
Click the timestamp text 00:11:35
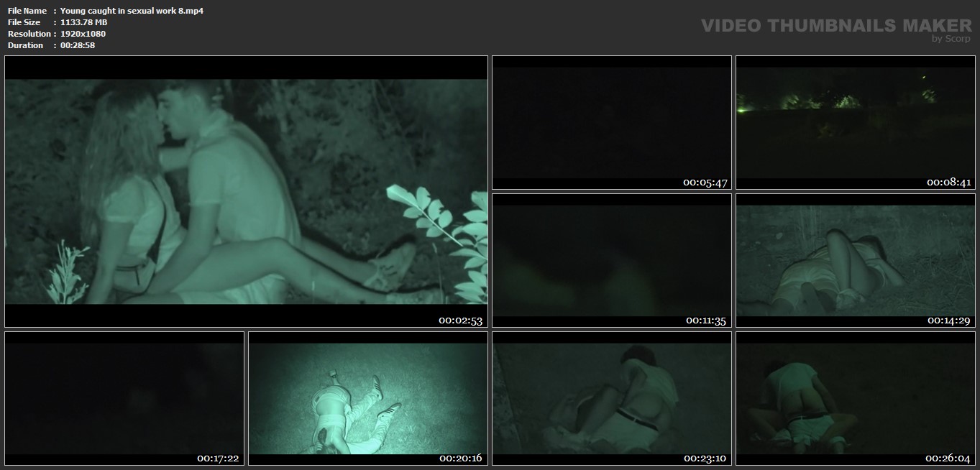point(705,321)
